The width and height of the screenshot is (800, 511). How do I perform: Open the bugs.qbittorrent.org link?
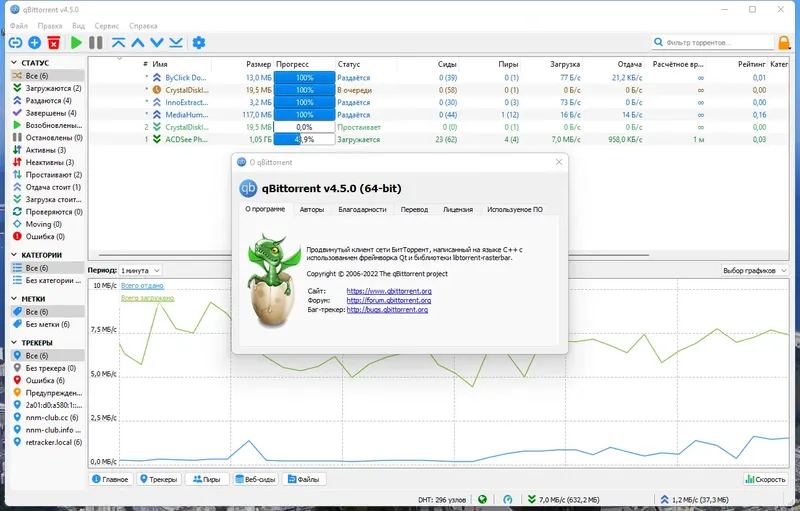[x=387, y=310]
